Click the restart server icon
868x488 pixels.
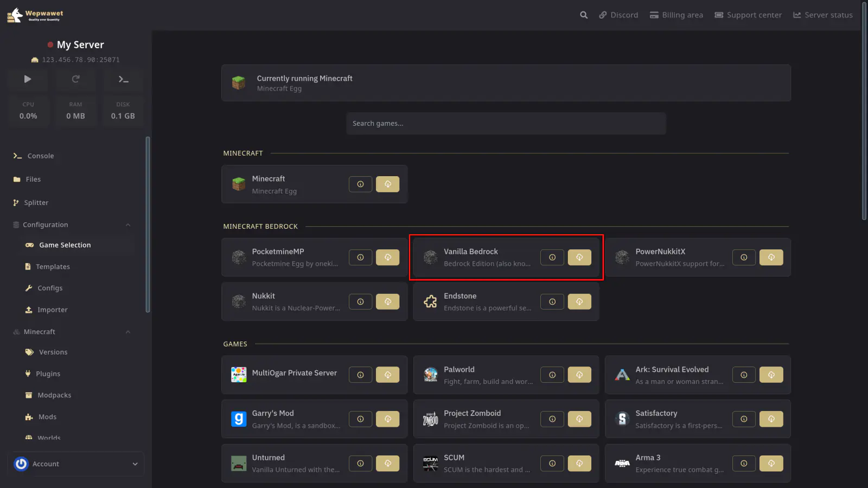tap(75, 79)
